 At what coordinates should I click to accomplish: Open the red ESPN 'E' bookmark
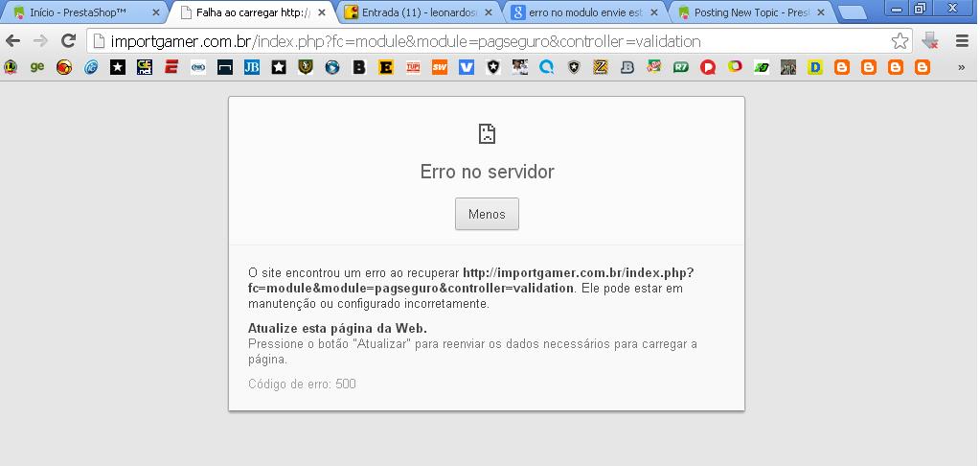tap(171, 67)
